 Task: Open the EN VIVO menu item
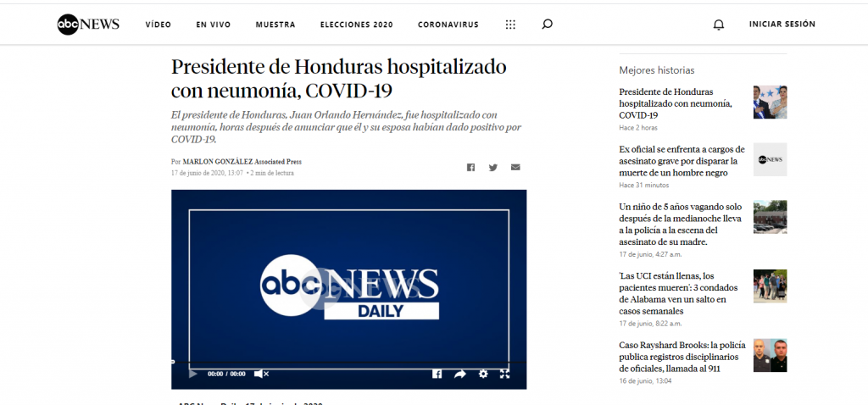[x=213, y=25]
